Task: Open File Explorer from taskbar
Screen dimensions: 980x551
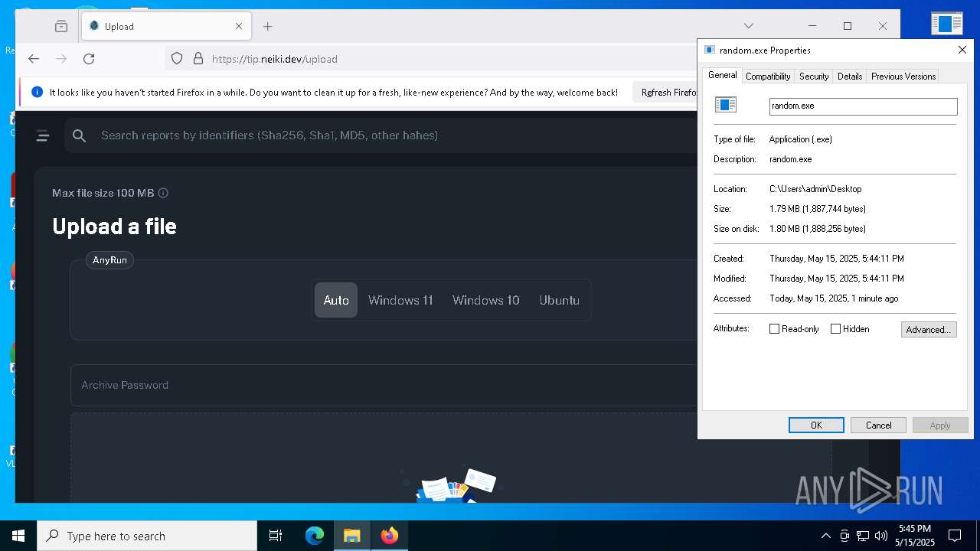Action: (x=351, y=536)
